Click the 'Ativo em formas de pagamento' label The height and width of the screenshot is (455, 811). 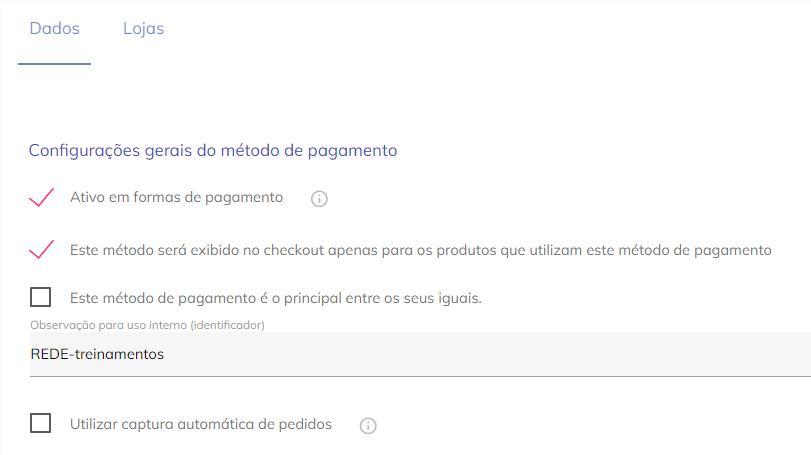click(x=176, y=198)
